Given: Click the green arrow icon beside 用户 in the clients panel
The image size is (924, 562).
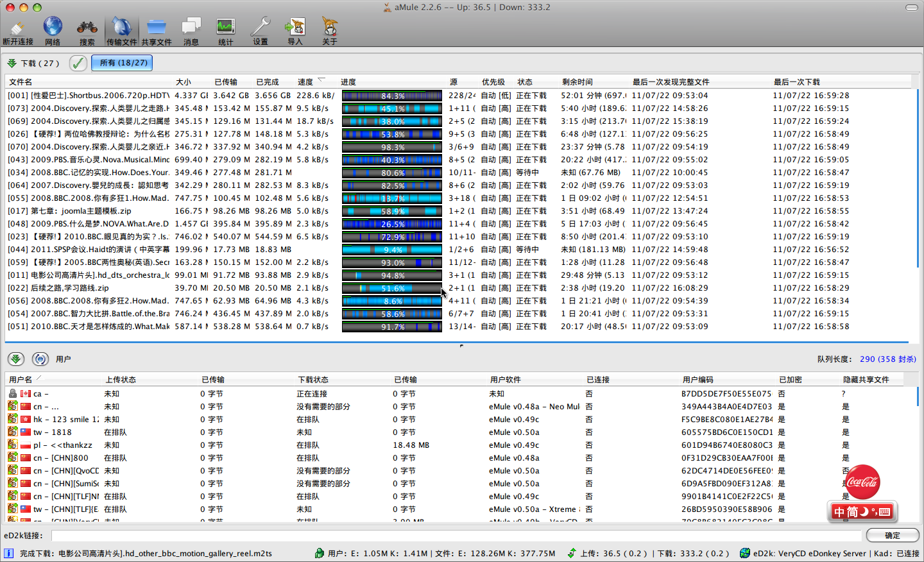Looking at the screenshot, I should click(x=16, y=359).
